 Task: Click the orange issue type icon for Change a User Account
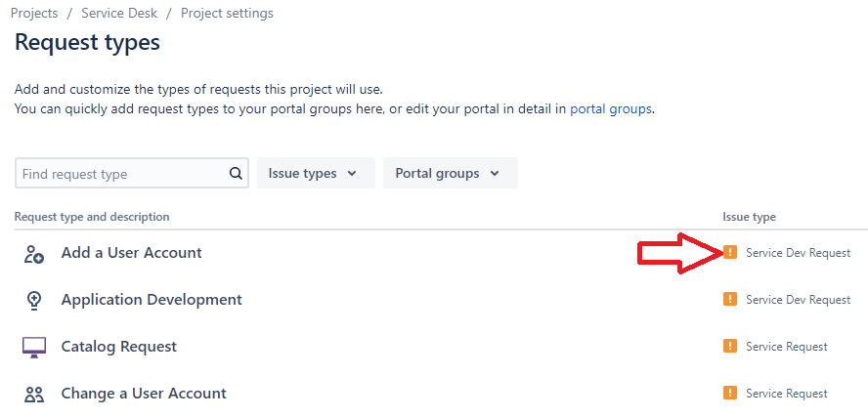[x=730, y=394]
